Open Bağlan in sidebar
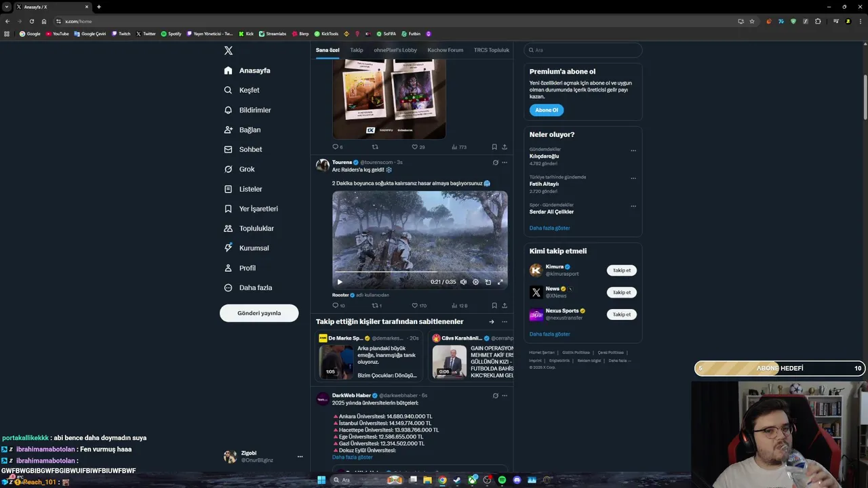This screenshot has width=868, height=488. click(x=243, y=129)
